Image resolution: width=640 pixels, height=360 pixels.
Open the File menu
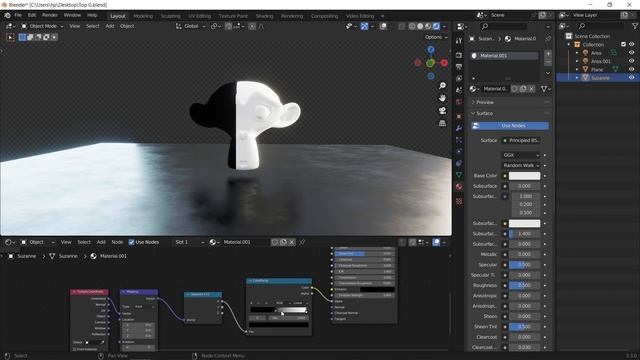[x=18, y=15]
